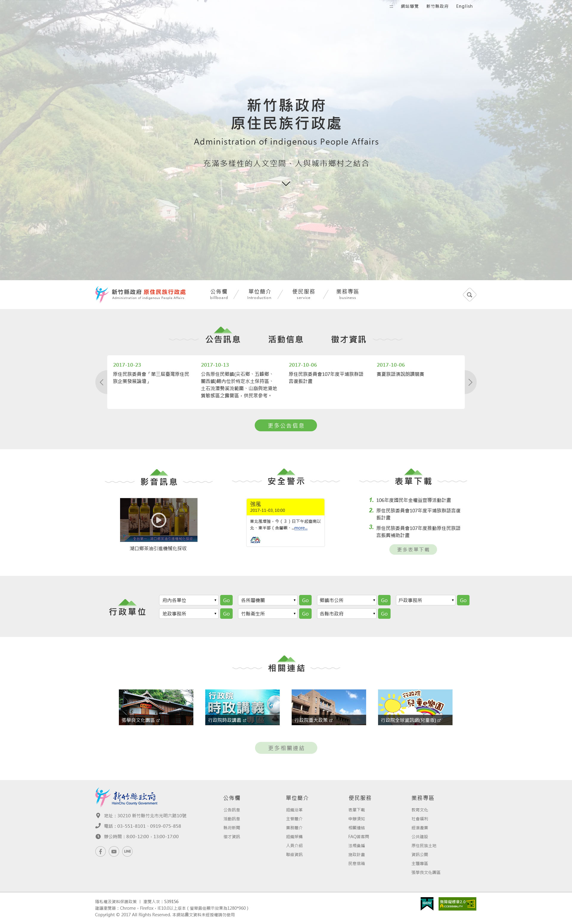Click the search magnifier icon
Screen dimensions: 572x924
point(469,295)
